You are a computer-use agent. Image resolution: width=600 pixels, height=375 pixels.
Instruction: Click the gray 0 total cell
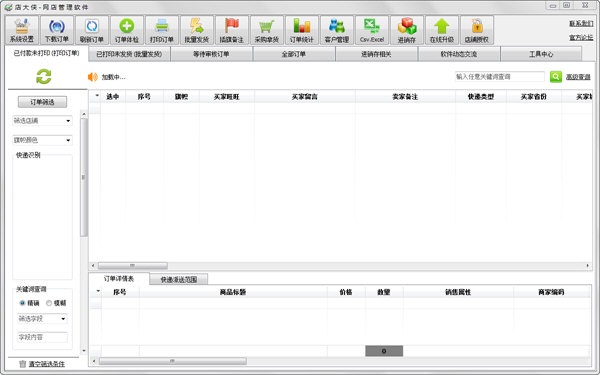click(x=384, y=351)
